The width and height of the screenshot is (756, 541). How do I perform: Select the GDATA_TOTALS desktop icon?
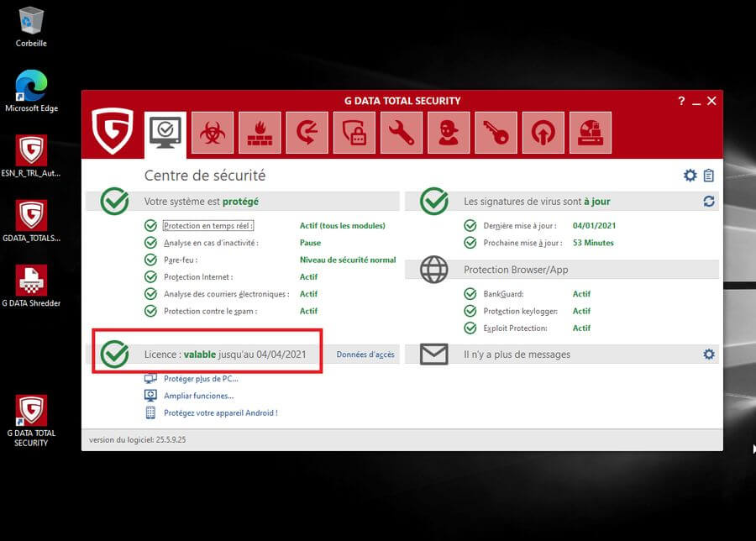point(31,221)
